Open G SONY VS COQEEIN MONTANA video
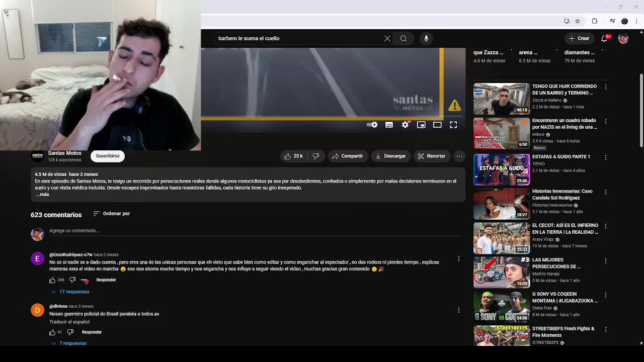This screenshot has height=362, width=644. pyautogui.click(x=502, y=306)
